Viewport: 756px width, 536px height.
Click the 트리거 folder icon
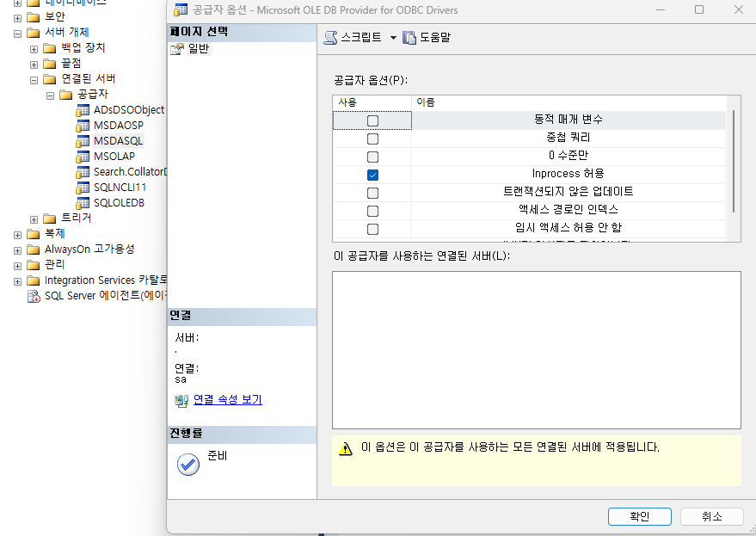50,219
